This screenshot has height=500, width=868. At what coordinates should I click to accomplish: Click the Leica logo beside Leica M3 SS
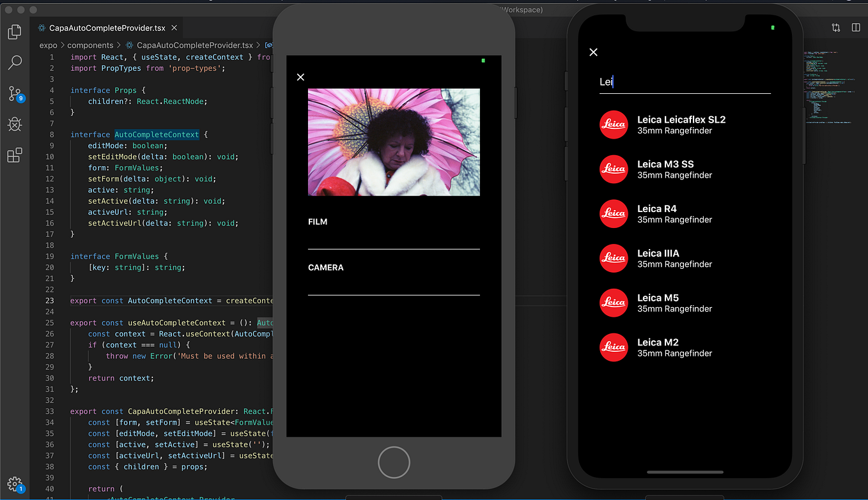(614, 169)
